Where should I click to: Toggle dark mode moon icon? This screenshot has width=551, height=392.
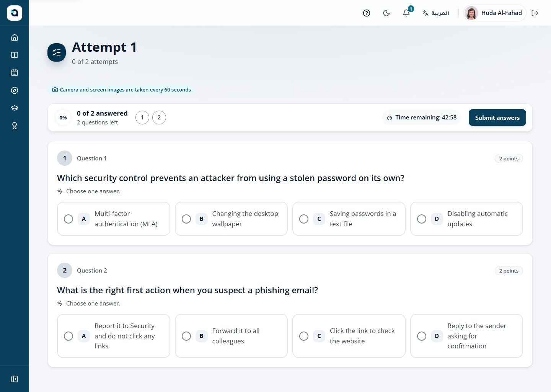tap(386, 13)
